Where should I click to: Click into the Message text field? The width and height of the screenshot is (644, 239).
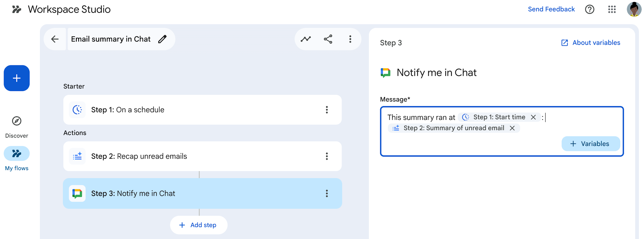pyautogui.click(x=502, y=131)
